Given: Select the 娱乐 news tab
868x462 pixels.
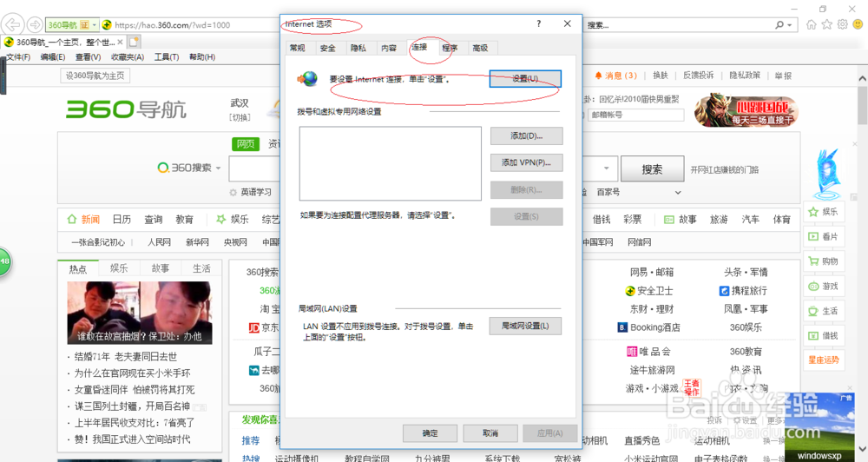Looking at the screenshot, I should pos(119,268).
